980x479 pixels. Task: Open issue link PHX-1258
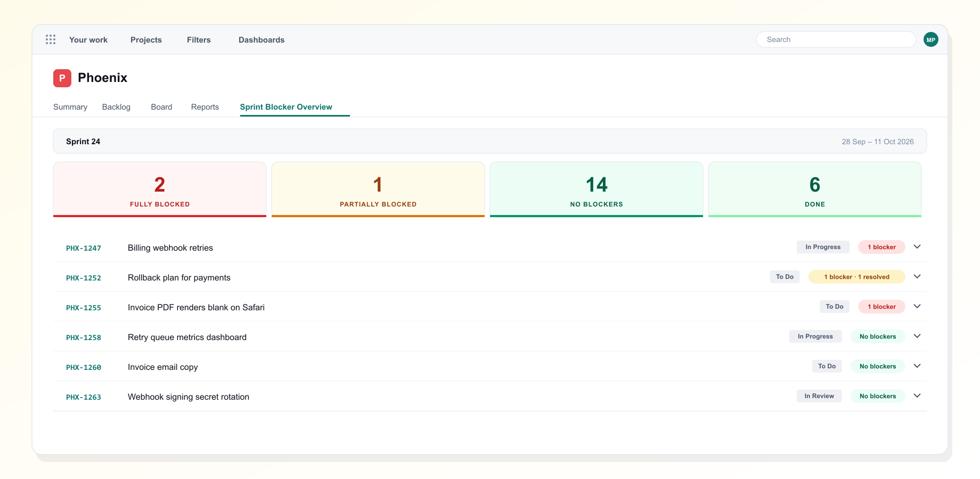84,337
